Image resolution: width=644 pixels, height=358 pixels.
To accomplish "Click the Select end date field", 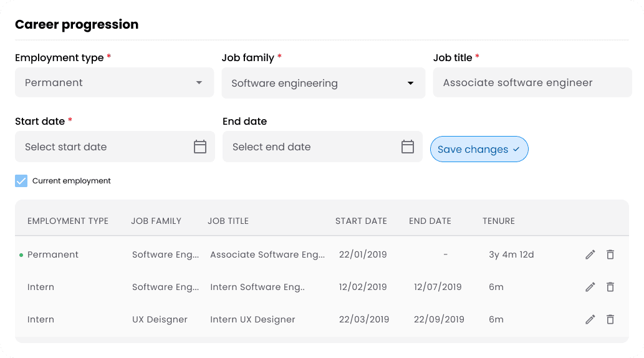I will pos(322,147).
